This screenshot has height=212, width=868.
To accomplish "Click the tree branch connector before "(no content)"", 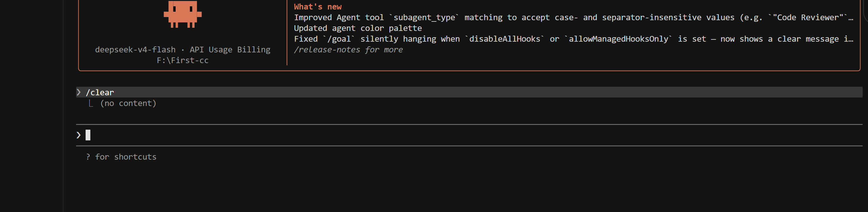I will click(91, 103).
